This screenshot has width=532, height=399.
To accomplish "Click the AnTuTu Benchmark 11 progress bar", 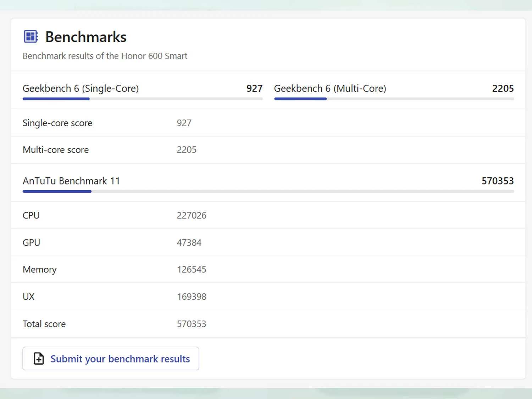I will (268, 192).
